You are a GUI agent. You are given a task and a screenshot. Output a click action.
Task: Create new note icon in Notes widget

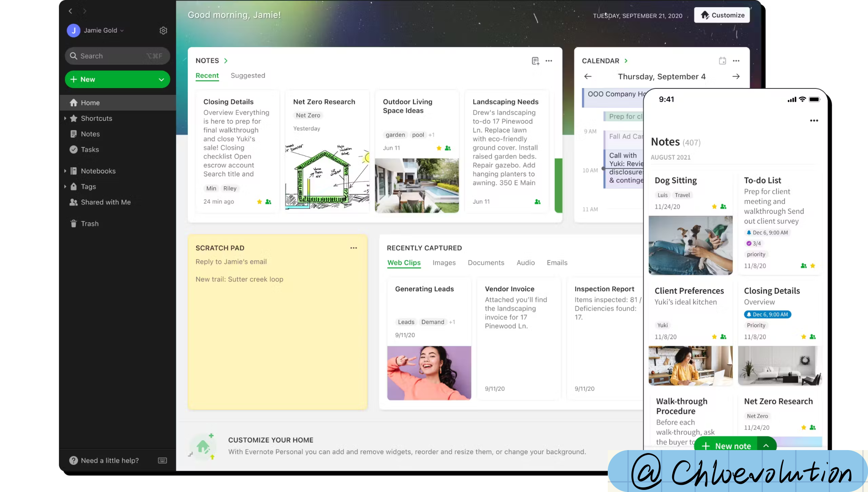(535, 61)
